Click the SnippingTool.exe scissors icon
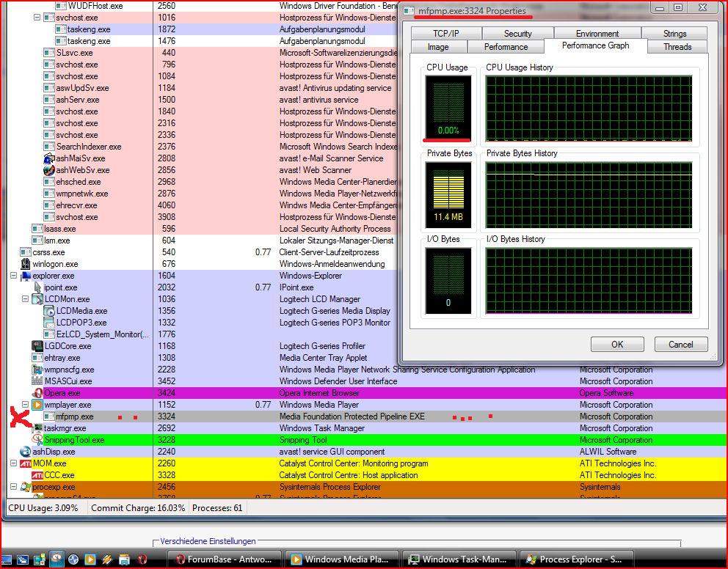 point(38,440)
